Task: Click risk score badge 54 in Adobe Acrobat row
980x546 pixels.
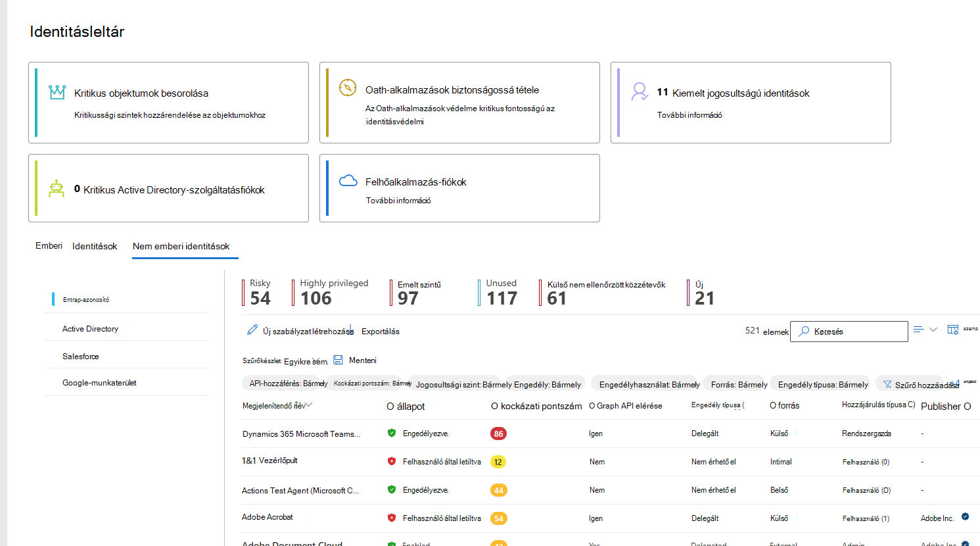Action: click(498, 518)
